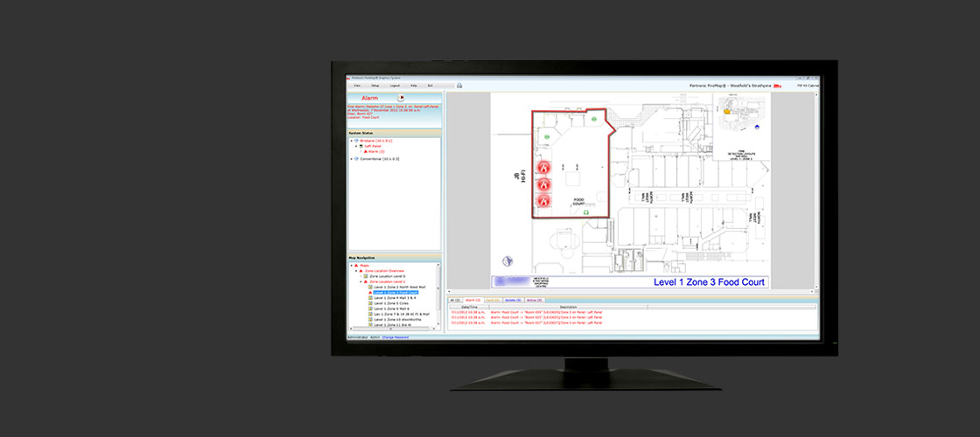Click the Change Password link
This screenshot has height=437, width=980.
395,336
